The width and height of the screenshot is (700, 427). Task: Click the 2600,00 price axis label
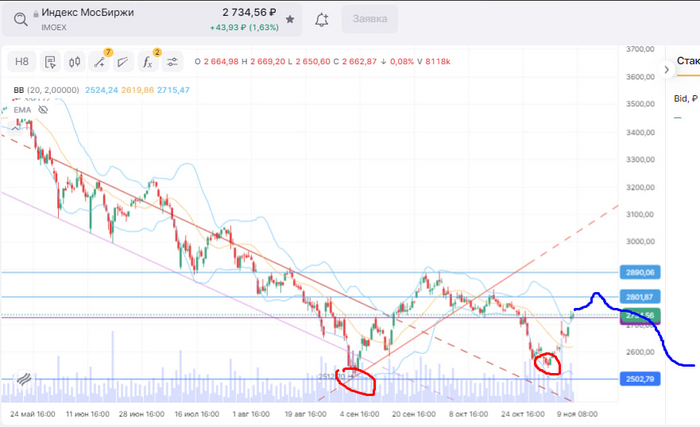pyautogui.click(x=640, y=352)
